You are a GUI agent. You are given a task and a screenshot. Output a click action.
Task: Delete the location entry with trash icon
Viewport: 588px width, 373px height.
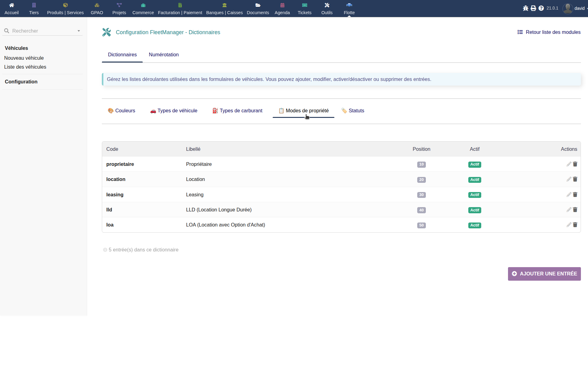(575, 179)
